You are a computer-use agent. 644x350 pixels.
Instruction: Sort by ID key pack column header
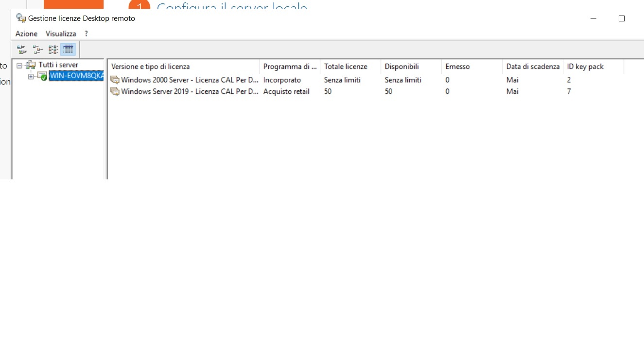593,67
